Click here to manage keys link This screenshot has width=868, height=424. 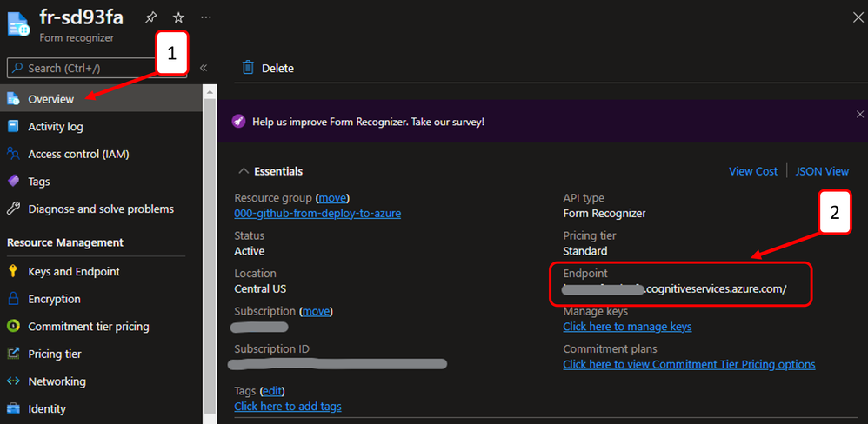[x=627, y=327]
